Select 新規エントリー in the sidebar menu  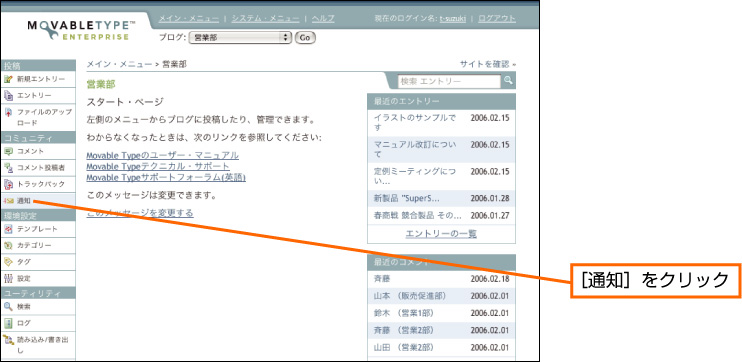[x=41, y=79]
